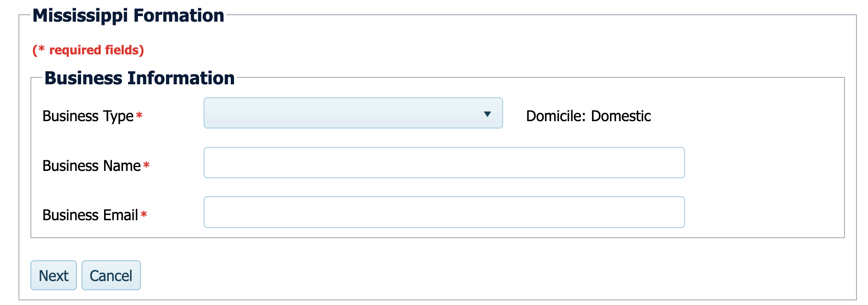Open the Business Type dropdown

[x=353, y=113]
